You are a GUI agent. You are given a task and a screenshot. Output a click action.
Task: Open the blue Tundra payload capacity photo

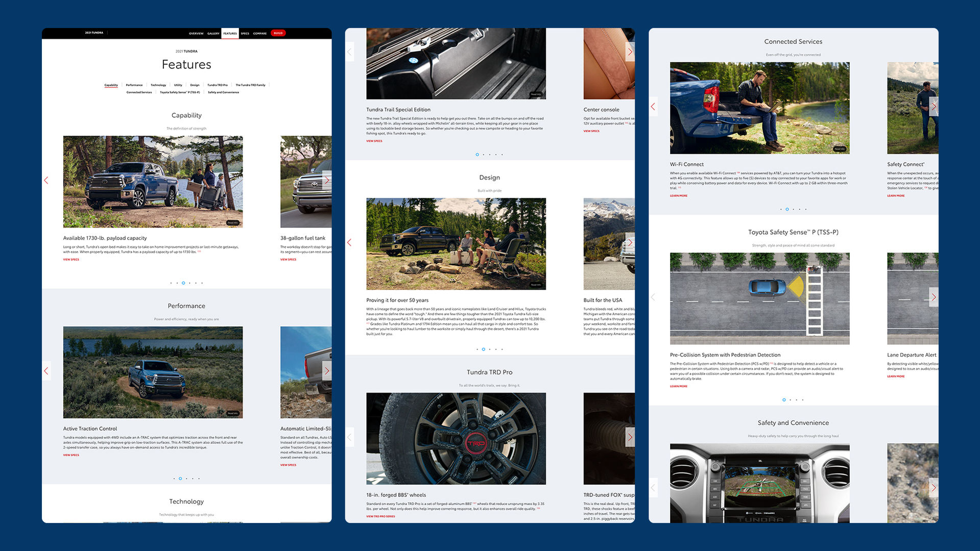pyautogui.click(x=153, y=182)
